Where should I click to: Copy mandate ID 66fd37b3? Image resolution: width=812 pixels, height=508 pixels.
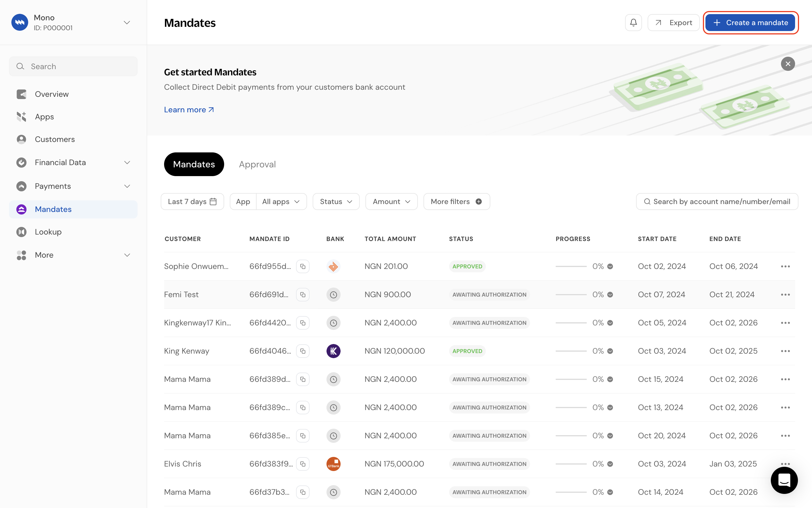click(x=303, y=492)
